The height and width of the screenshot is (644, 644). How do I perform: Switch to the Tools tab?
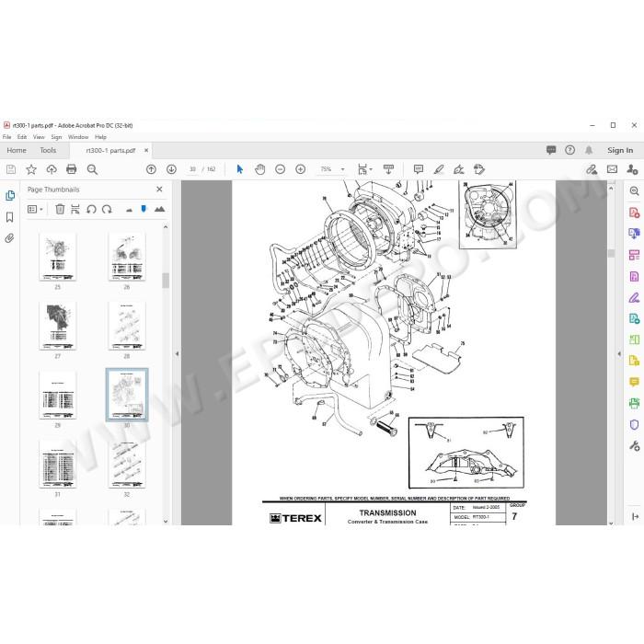(x=48, y=150)
